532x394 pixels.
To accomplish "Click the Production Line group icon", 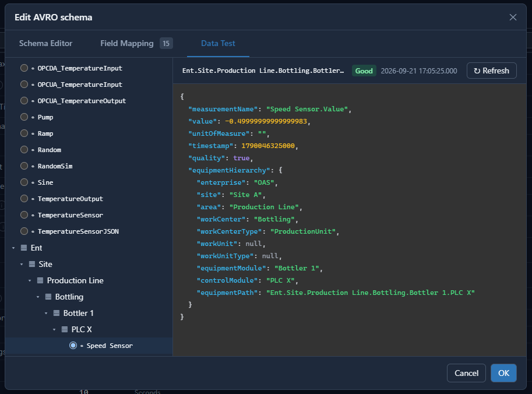I will coord(40,280).
